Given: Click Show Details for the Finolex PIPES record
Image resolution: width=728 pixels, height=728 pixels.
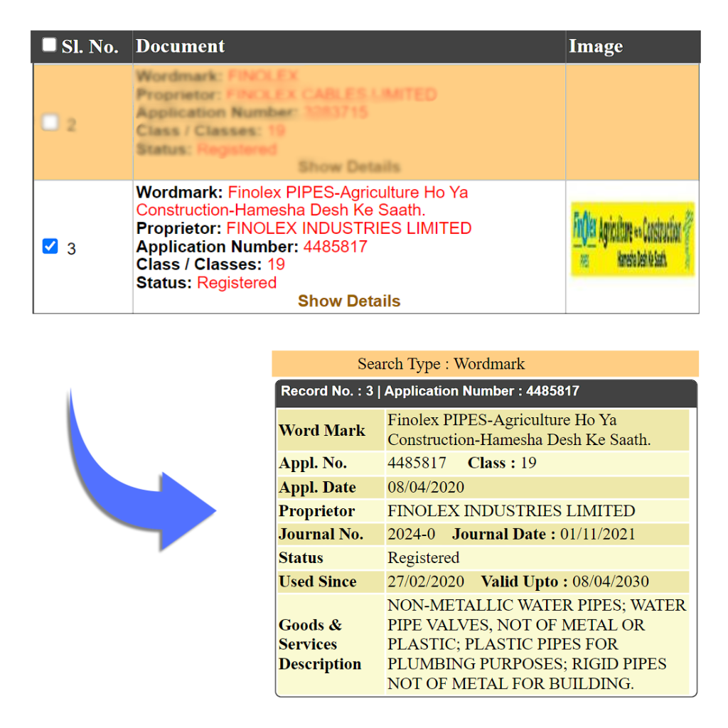Looking at the screenshot, I should click(x=348, y=301).
